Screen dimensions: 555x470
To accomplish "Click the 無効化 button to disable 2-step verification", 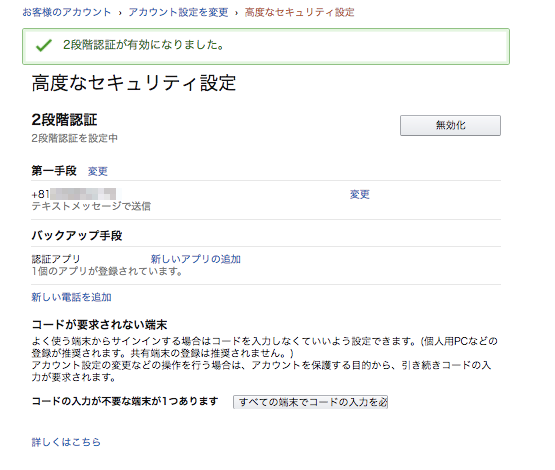I will [x=450, y=125].
